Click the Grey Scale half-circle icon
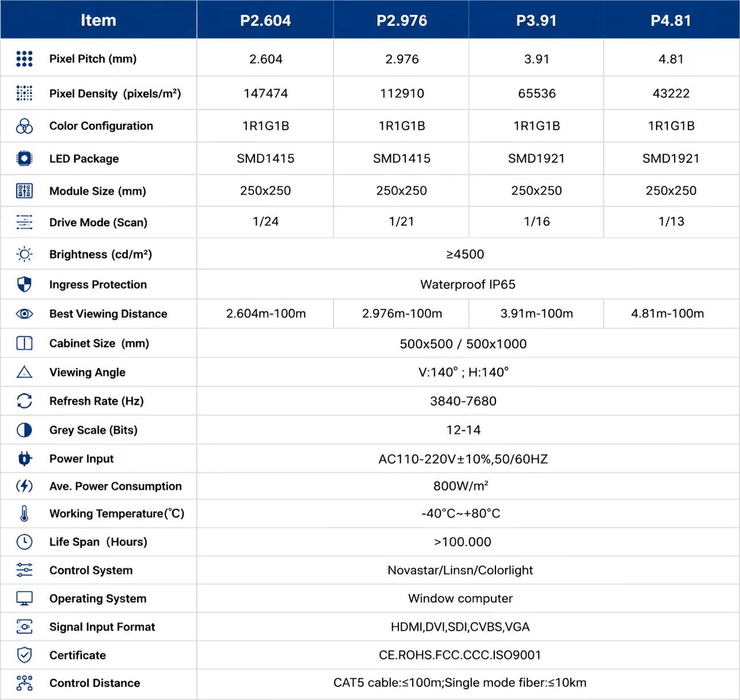740x700 pixels. point(24,430)
